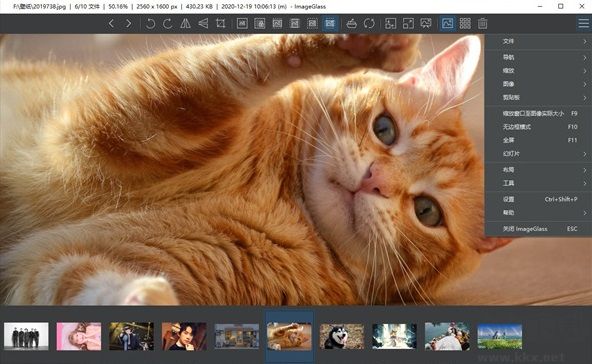Enable Auto zoom mode
The image size is (592, 364).
click(242, 23)
